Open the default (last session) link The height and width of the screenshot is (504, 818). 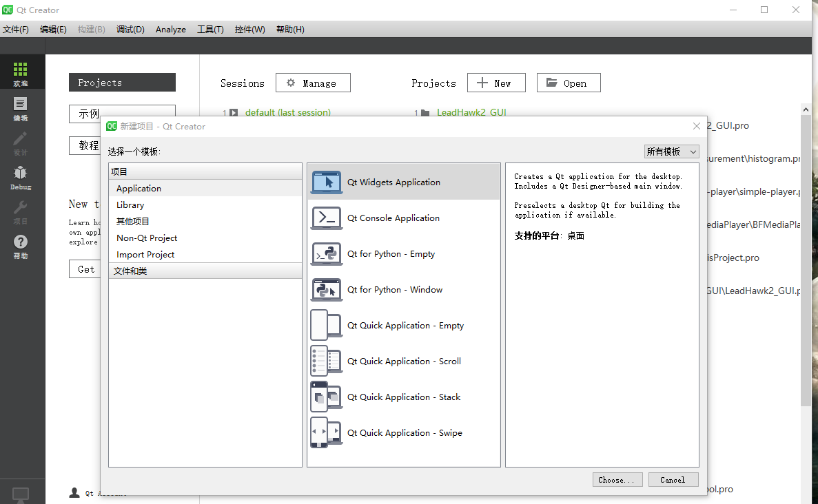pos(288,113)
